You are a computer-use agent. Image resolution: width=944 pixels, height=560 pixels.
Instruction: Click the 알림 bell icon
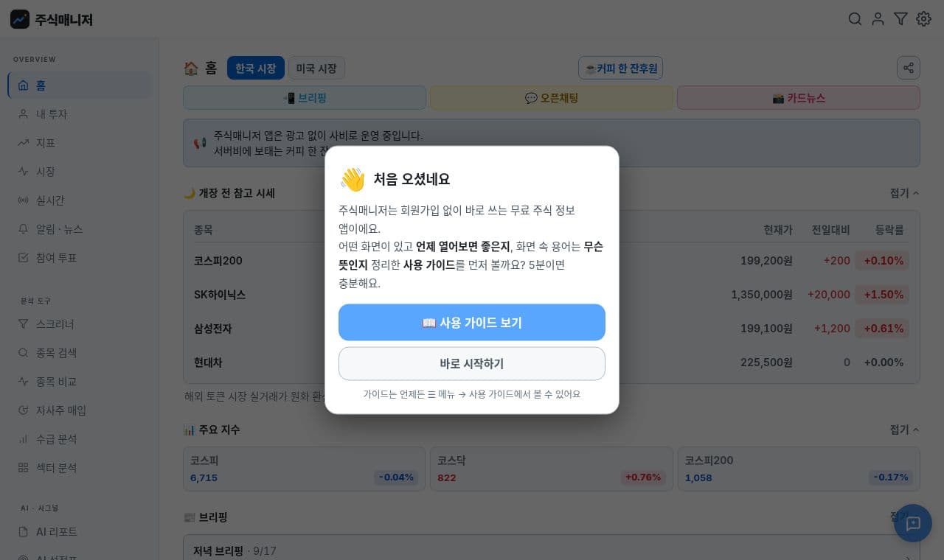pyautogui.click(x=23, y=229)
